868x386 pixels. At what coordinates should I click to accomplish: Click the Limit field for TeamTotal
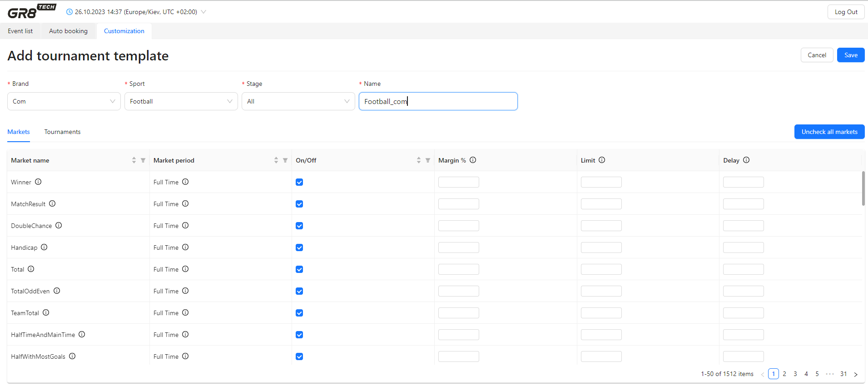pos(601,313)
